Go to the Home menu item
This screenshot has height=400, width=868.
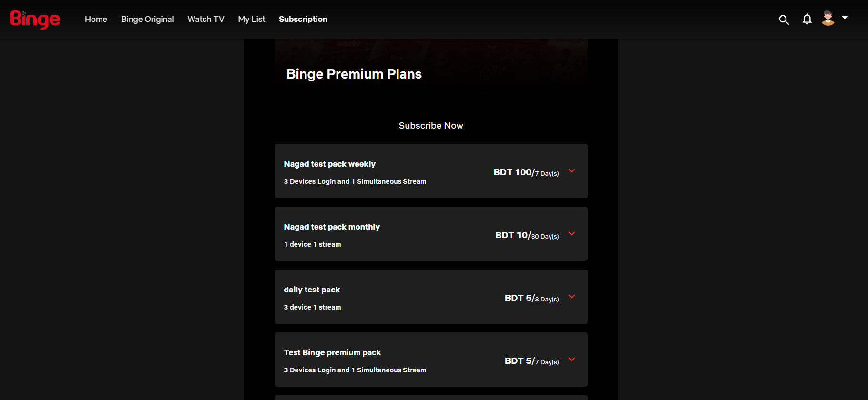96,19
